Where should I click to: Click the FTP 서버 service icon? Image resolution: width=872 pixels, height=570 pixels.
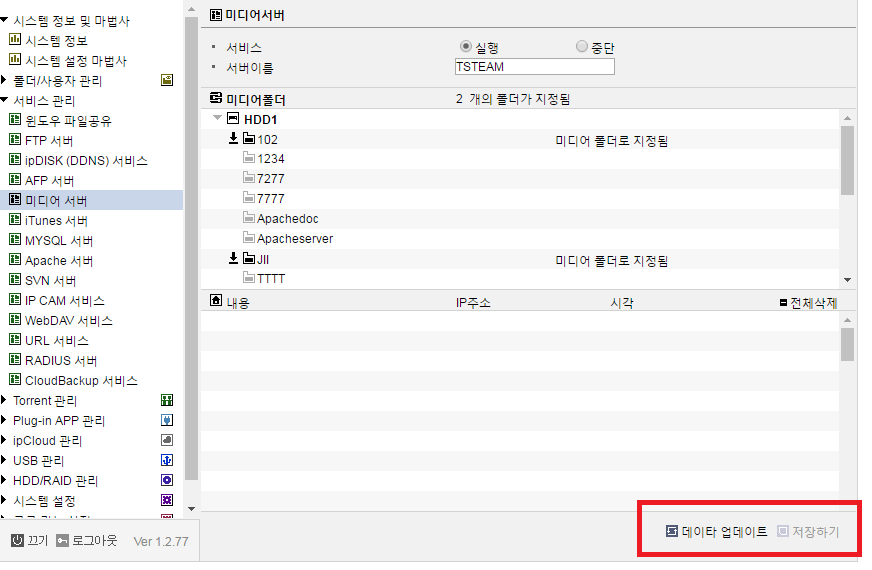pos(15,140)
